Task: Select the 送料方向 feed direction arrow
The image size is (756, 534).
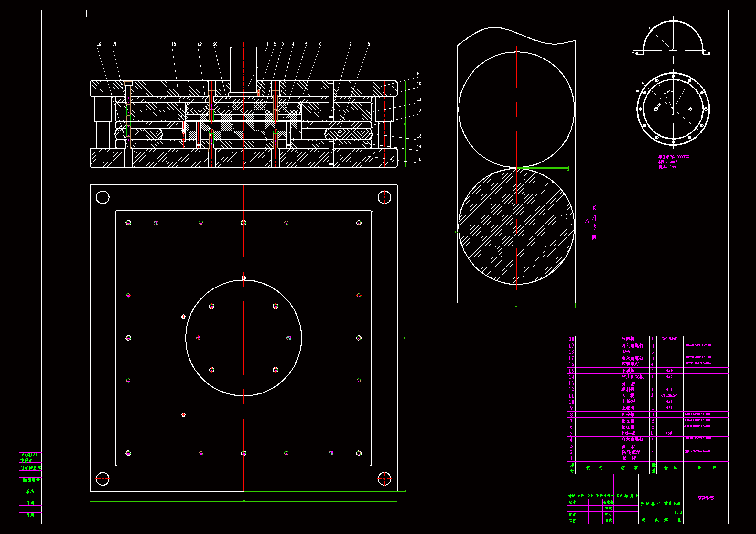Action: [587, 227]
